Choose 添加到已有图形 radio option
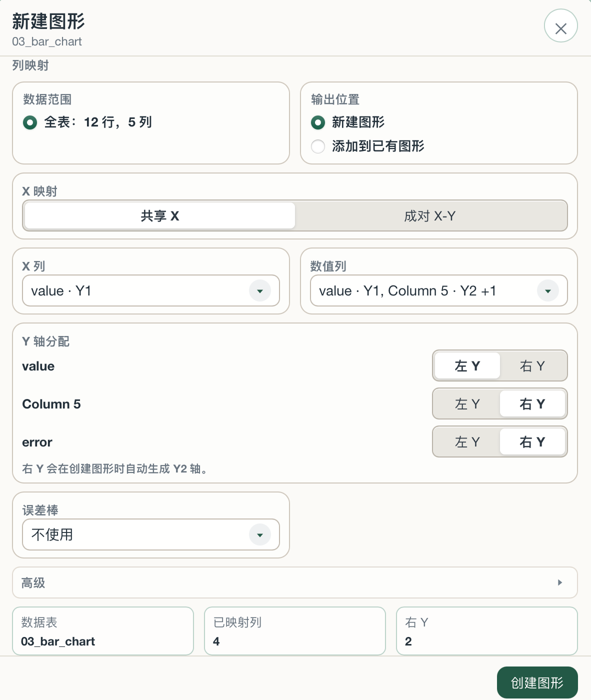Screen dimensions: 591x700 coord(318,146)
